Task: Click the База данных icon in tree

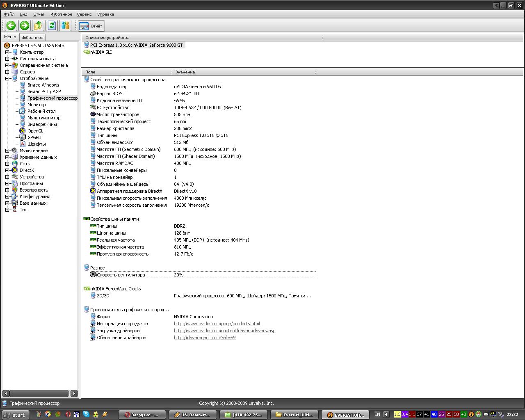Action: tap(15, 203)
